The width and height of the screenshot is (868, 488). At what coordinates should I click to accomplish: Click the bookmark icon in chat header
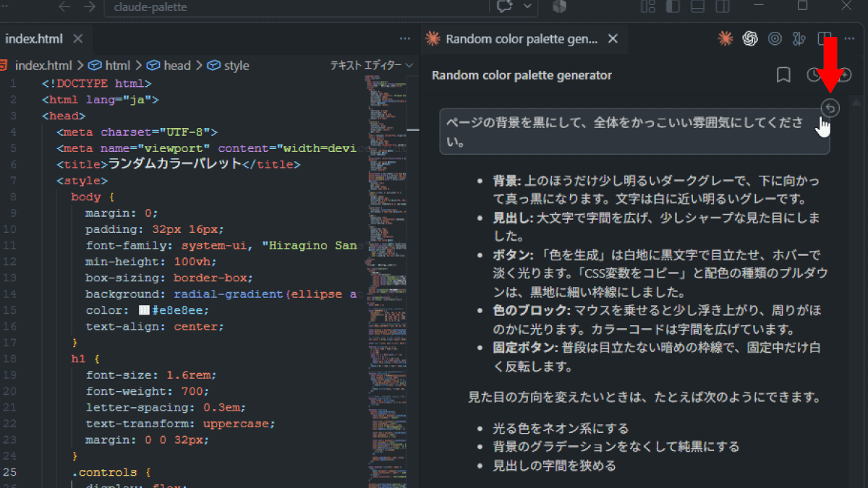783,75
